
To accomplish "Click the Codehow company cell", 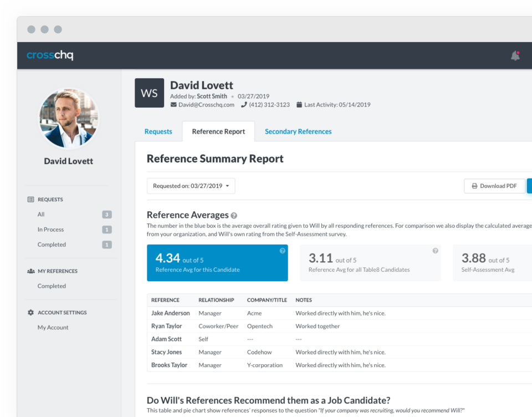I will 259,352.
